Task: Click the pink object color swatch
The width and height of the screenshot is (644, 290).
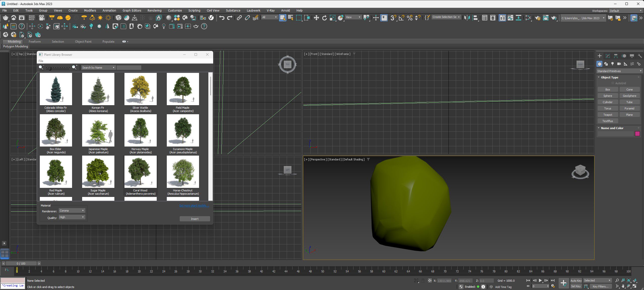Action: 637,134
